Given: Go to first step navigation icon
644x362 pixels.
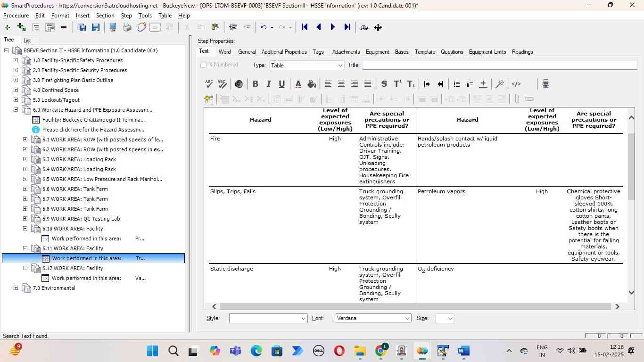Looking at the screenshot, I should (305, 27).
